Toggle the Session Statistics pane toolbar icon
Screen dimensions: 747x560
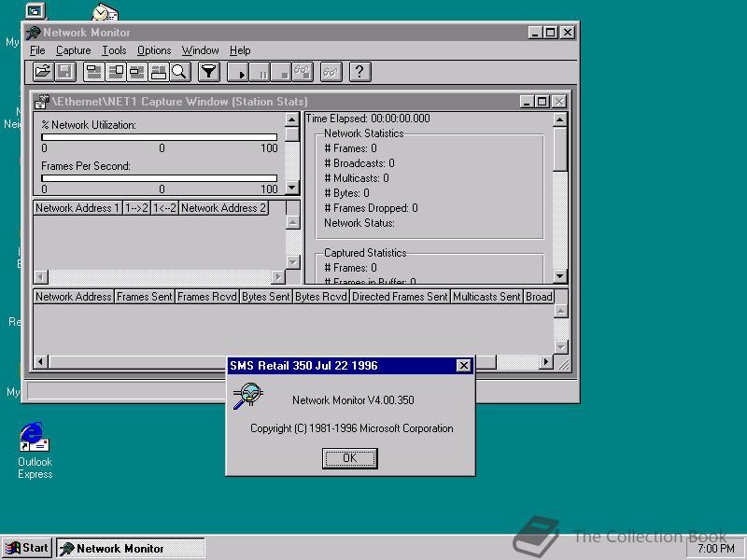pyautogui.click(x=136, y=72)
